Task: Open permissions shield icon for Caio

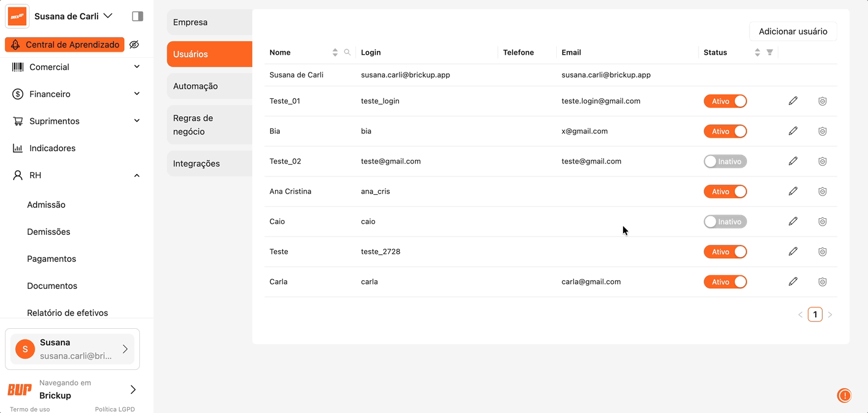Action: pos(823,221)
